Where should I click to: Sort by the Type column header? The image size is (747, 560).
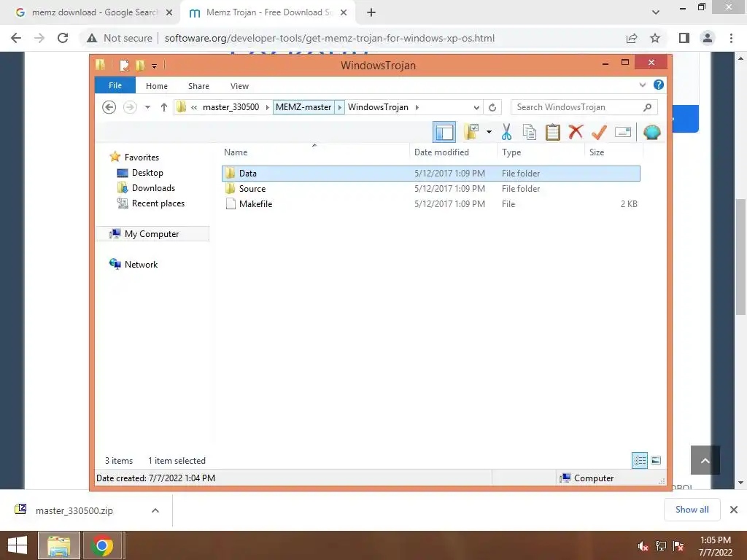click(541, 152)
